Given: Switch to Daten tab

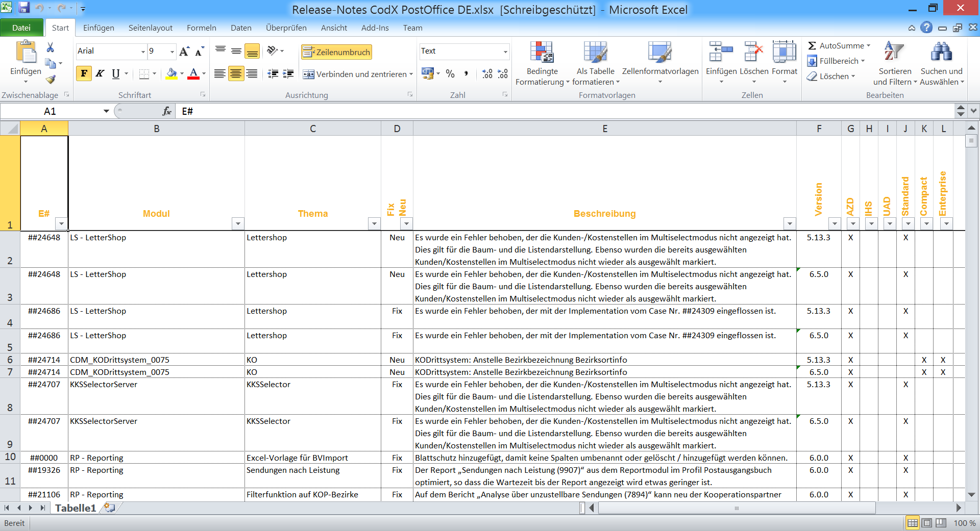Looking at the screenshot, I should click(241, 28).
